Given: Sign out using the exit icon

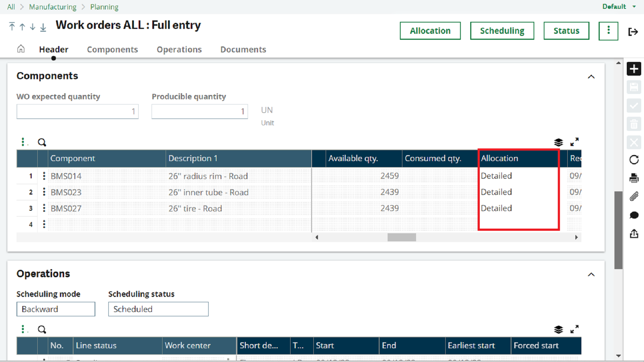Looking at the screenshot, I should tap(633, 32).
